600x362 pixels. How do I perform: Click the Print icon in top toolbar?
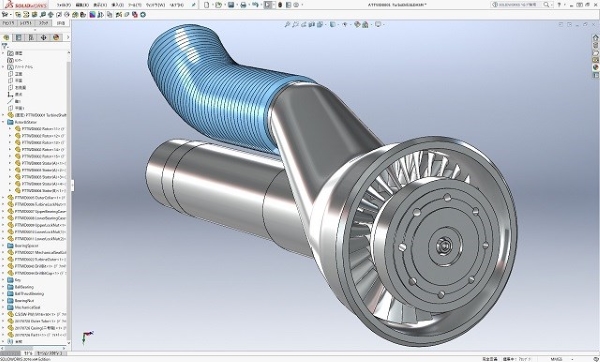click(x=243, y=5)
